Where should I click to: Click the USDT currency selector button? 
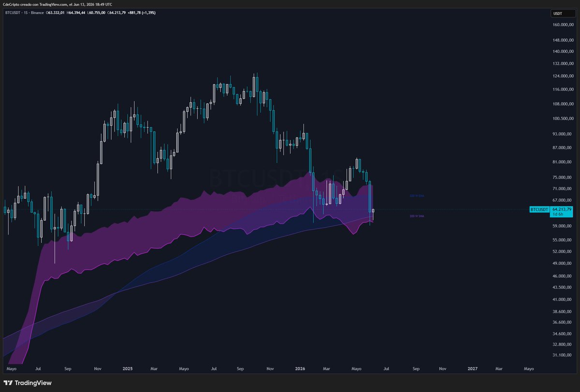tap(563, 13)
